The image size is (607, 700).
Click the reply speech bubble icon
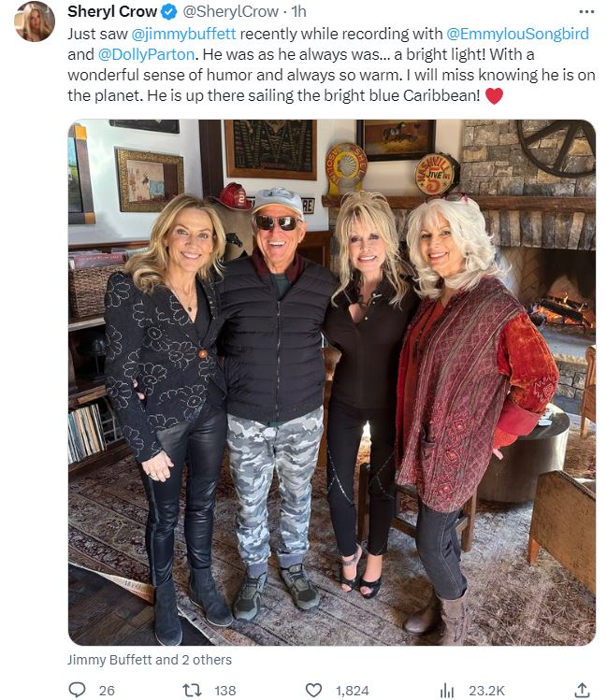77,690
